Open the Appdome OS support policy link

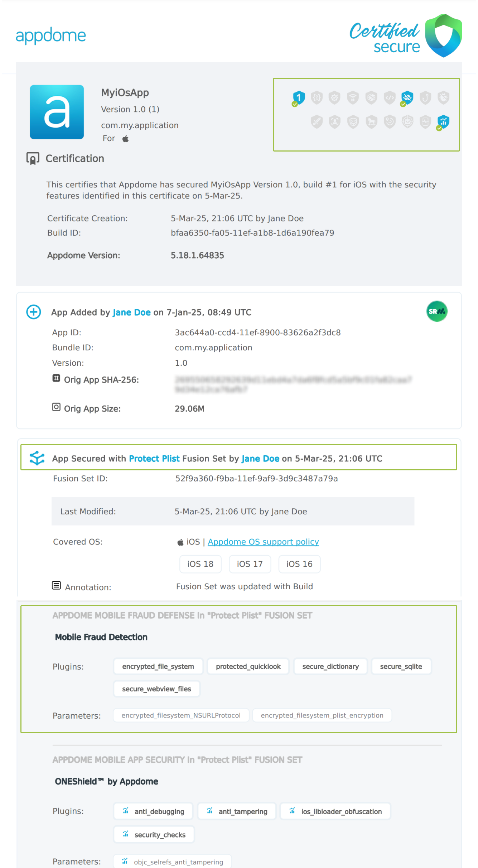click(263, 542)
